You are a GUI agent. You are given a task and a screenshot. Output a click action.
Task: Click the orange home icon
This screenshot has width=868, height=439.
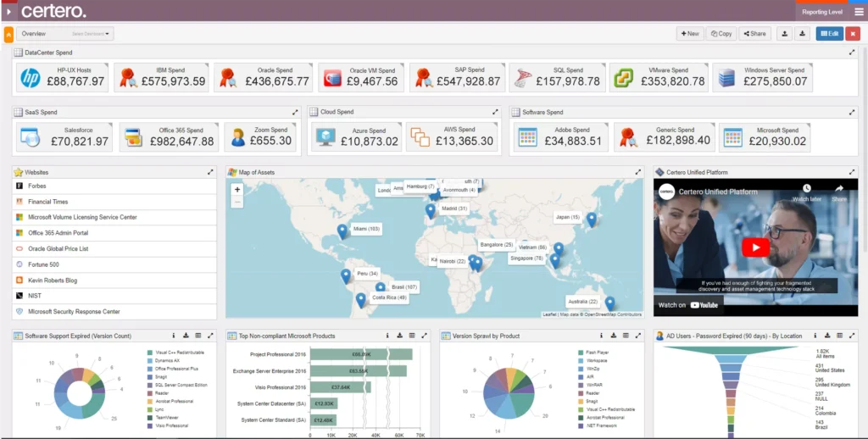click(x=8, y=34)
